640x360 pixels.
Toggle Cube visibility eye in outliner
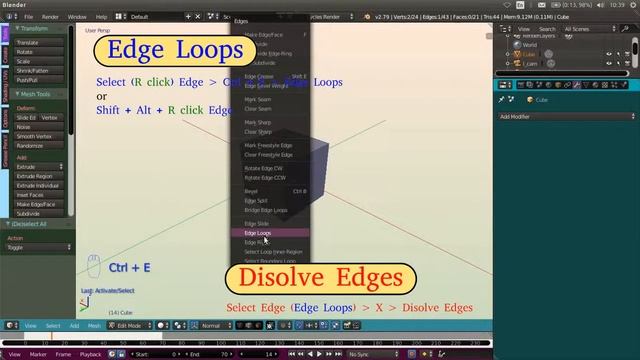[609, 54]
